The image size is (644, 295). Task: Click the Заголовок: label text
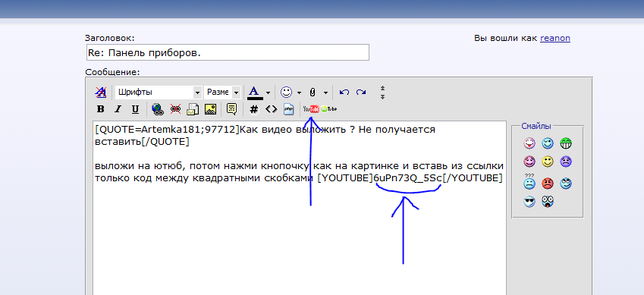tap(110, 38)
